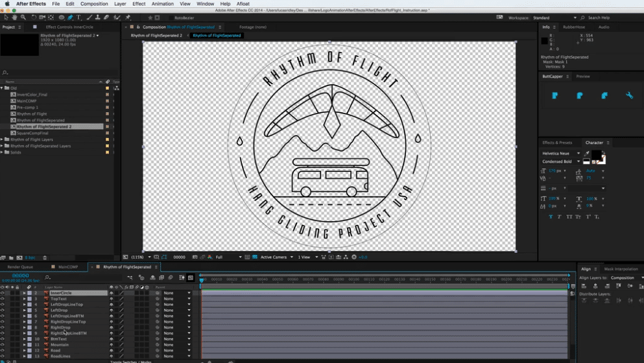Open Parent dropdown for TopText layer
Screen dimensions: 644x363
tap(176, 299)
